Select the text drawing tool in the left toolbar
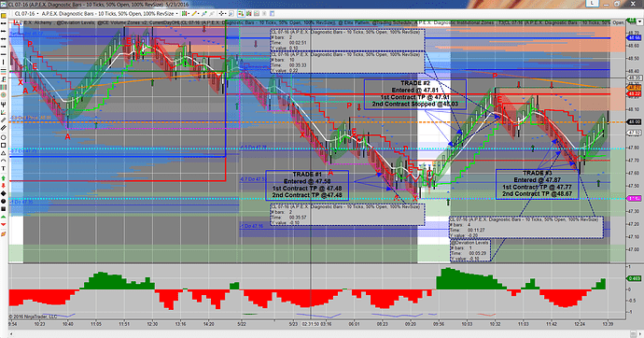Screen dimensions: 644x338 (4, 169)
